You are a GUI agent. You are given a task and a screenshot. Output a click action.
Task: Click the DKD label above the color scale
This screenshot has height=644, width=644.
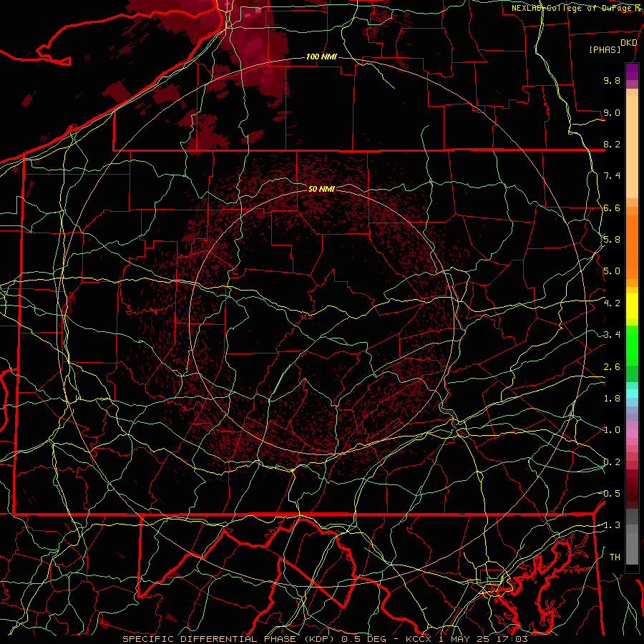(628, 43)
